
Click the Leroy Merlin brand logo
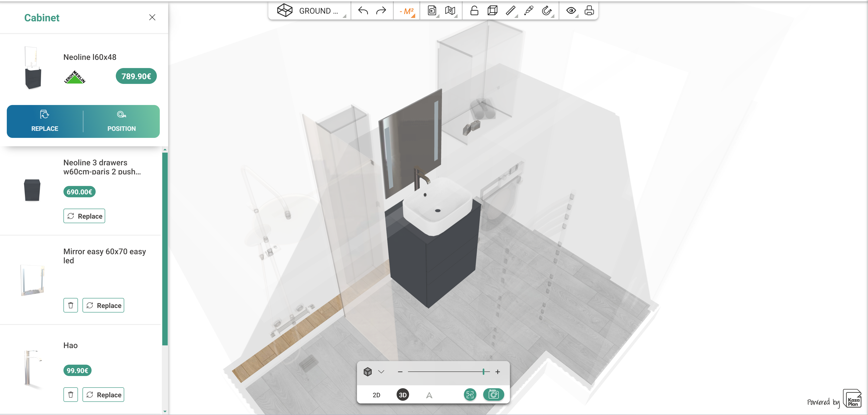75,77
